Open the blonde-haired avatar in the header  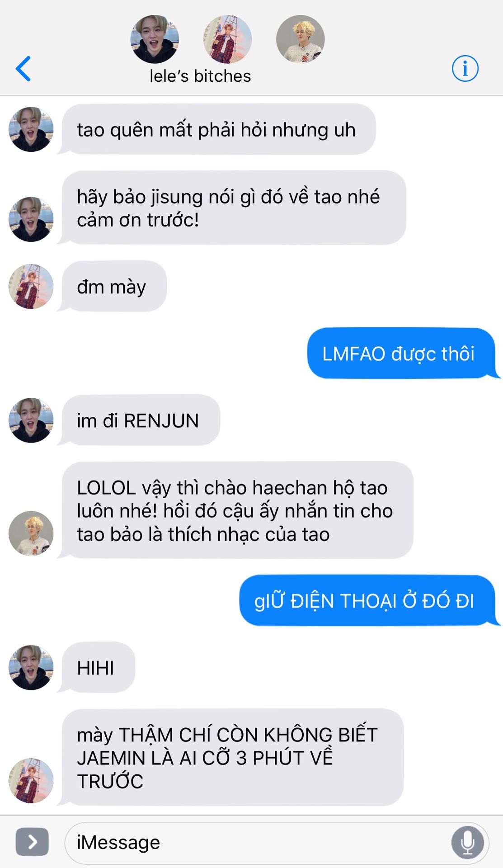300,39
